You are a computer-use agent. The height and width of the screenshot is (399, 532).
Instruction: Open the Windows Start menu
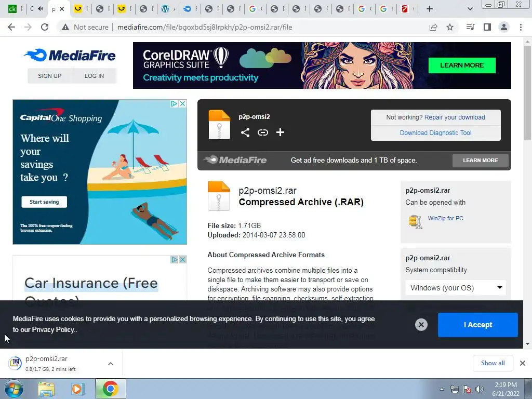14,389
